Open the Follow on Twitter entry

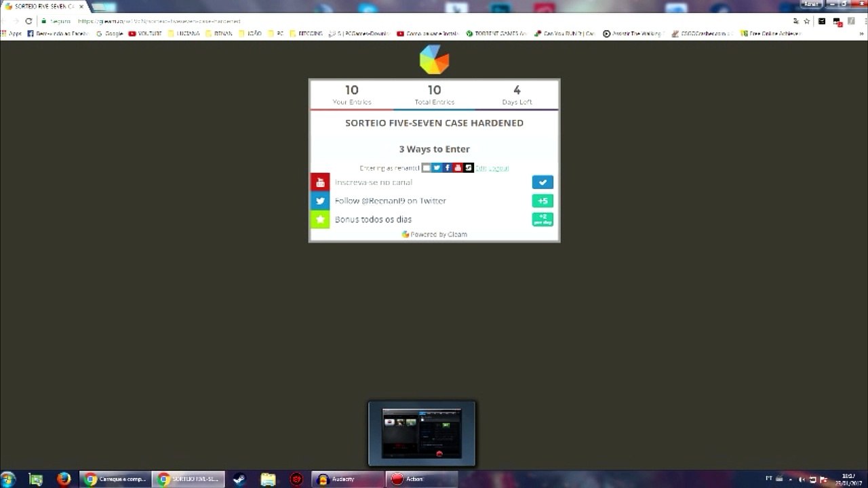pos(434,201)
